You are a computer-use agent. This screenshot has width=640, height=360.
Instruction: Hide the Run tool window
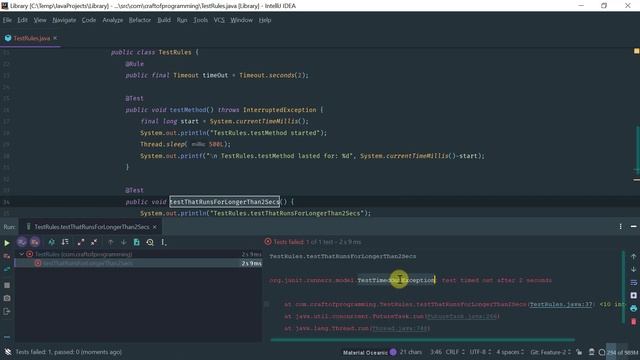pyautogui.click(x=633, y=227)
